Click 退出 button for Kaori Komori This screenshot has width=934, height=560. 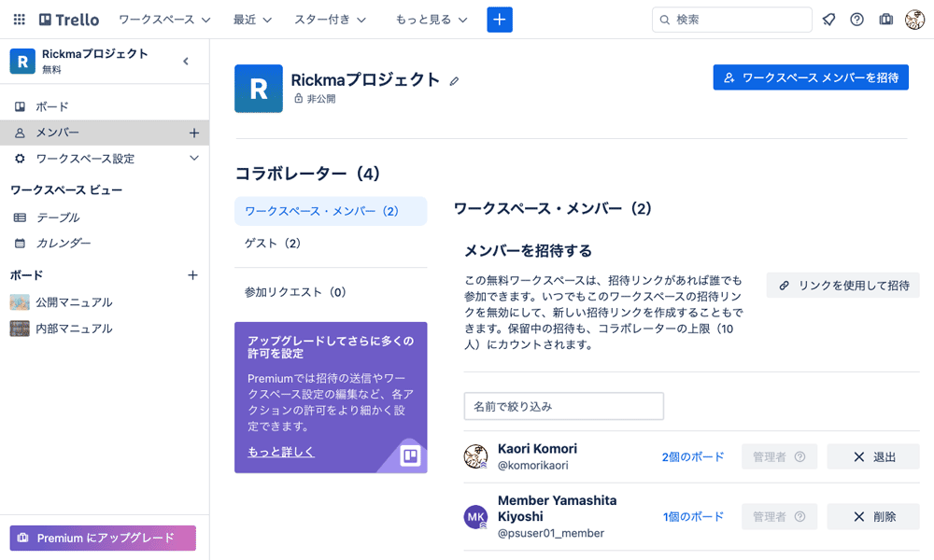tap(873, 456)
